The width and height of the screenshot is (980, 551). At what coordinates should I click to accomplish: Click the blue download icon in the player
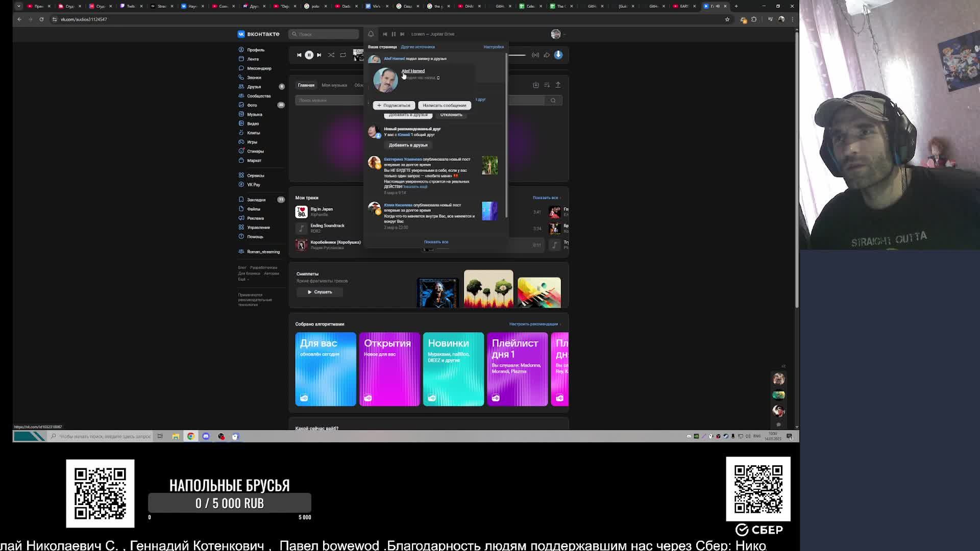pos(558,55)
